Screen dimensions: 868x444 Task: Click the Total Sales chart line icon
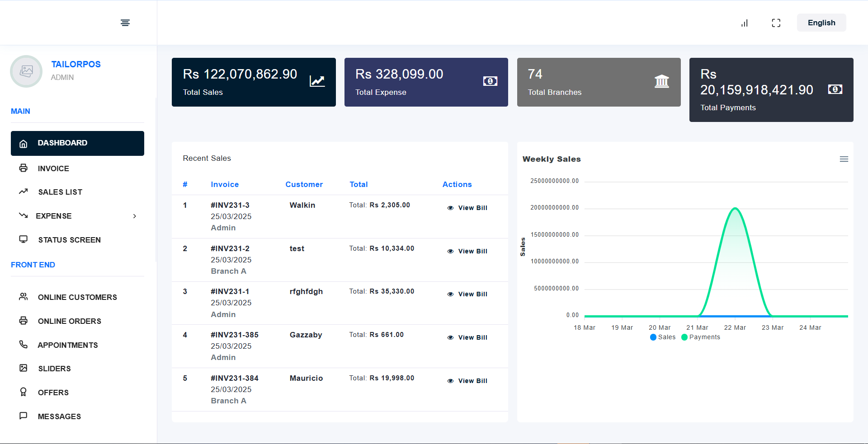[317, 81]
